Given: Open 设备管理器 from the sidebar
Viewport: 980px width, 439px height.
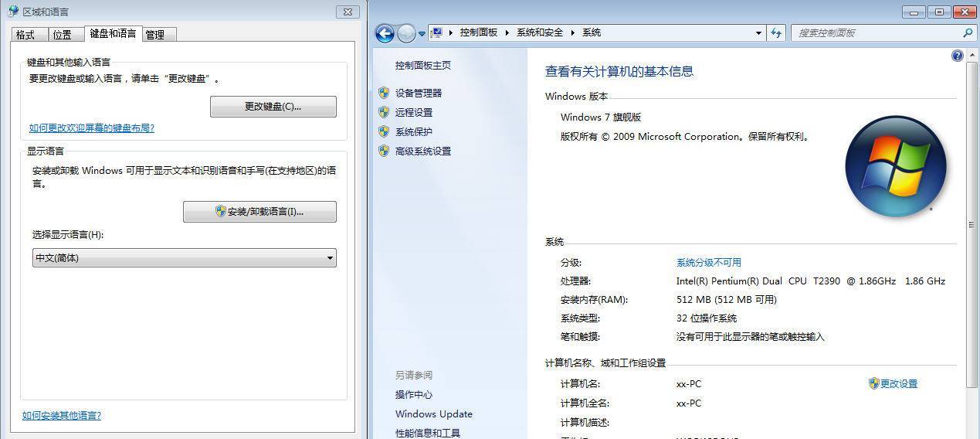Looking at the screenshot, I should click(x=419, y=93).
